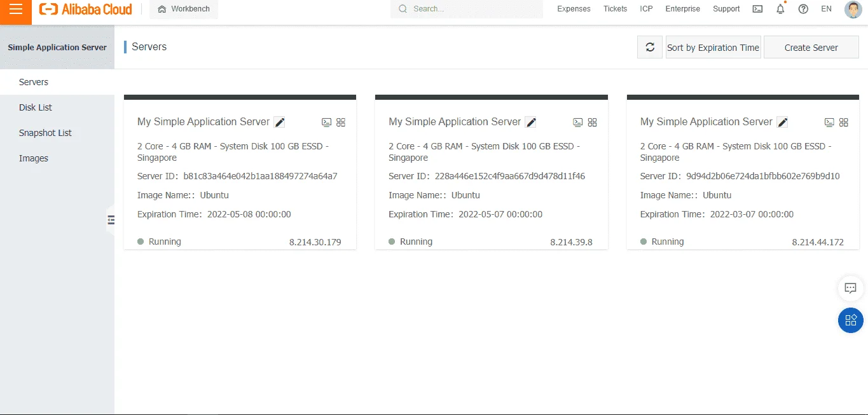868x415 pixels.
Task: Open the Support menu
Action: tap(726, 9)
